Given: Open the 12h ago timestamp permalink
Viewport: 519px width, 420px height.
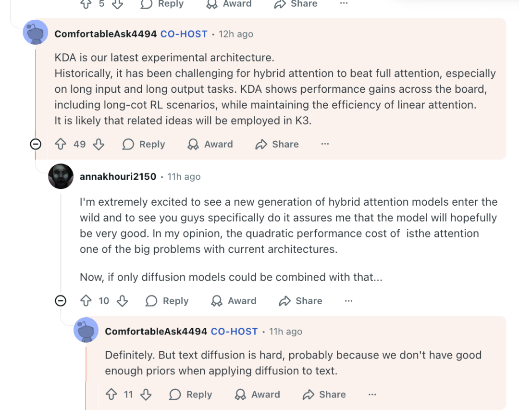Looking at the screenshot, I should (x=235, y=34).
